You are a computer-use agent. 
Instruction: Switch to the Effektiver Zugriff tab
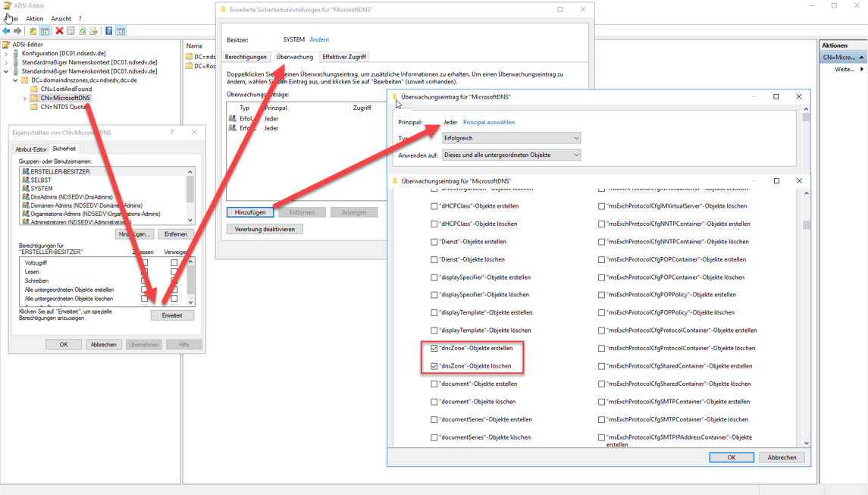pos(343,57)
